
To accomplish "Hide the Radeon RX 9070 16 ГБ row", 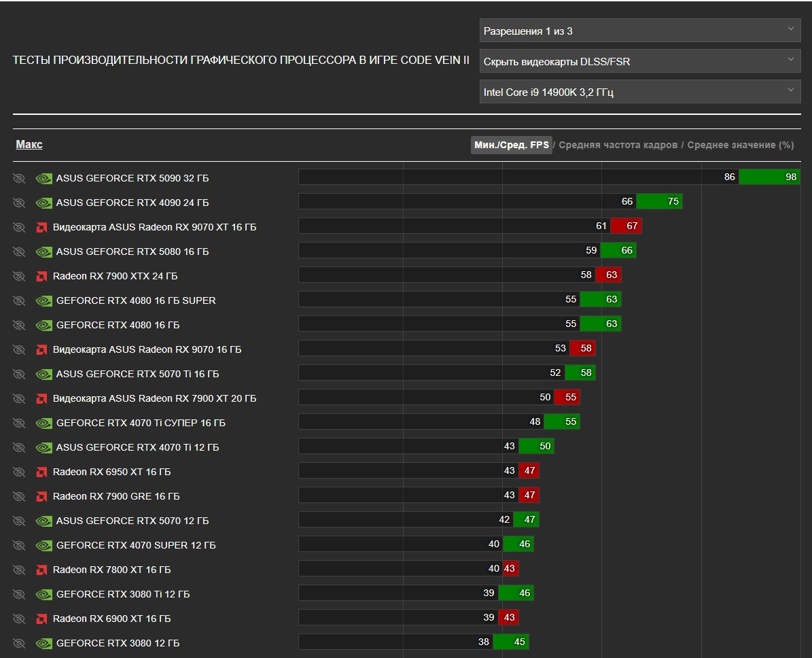I will click(19, 349).
